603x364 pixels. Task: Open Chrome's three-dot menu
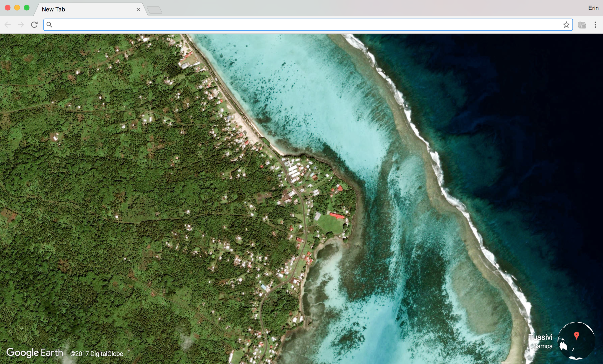pos(595,25)
